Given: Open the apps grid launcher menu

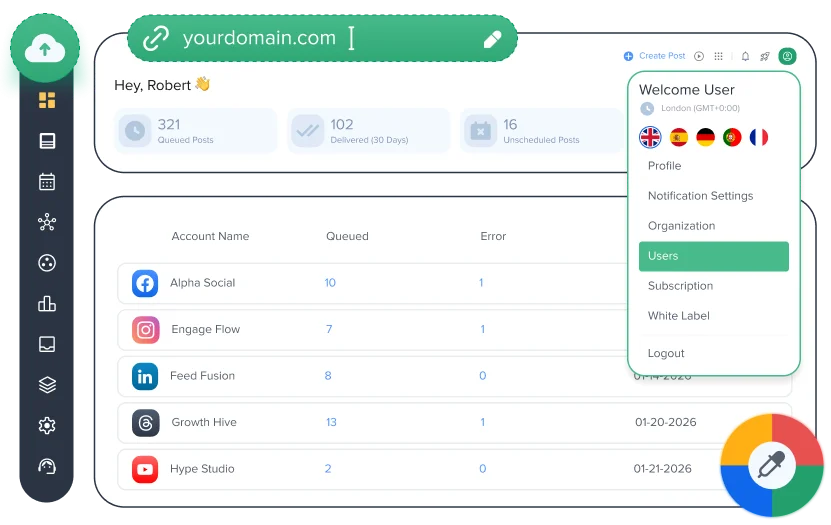Looking at the screenshot, I should (x=719, y=57).
